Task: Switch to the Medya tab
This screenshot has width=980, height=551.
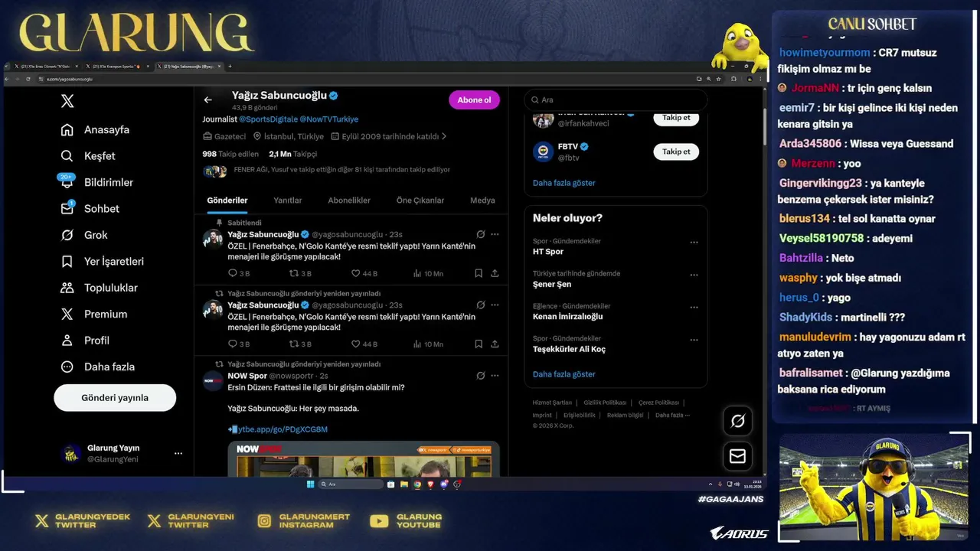Action: (x=482, y=201)
